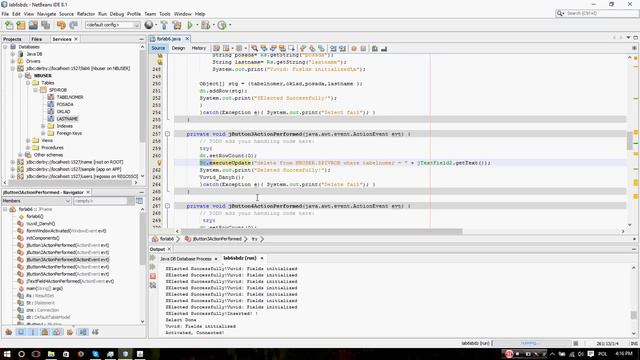Click the run progress bar in status bar

pyautogui.click(x=533, y=343)
